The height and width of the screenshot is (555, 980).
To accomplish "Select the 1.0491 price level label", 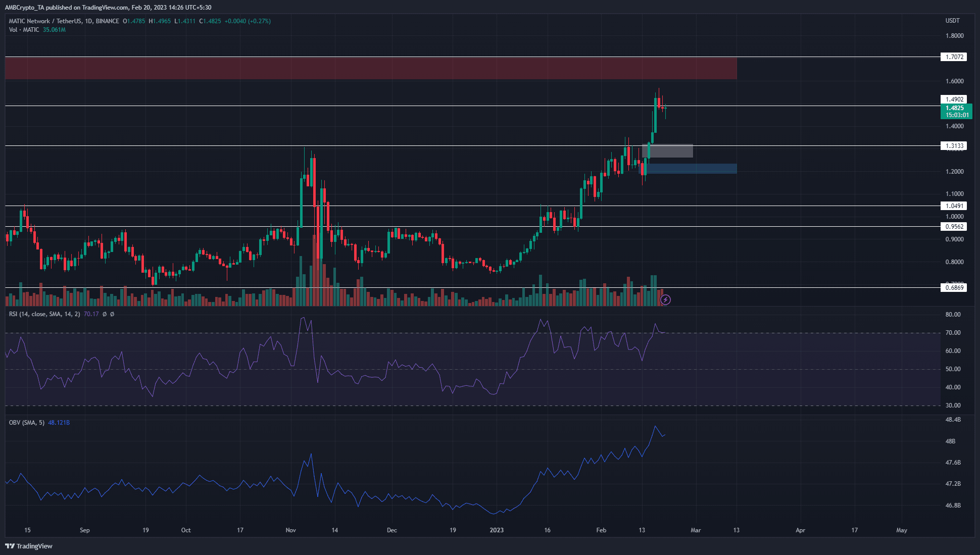I will (x=954, y=206).
